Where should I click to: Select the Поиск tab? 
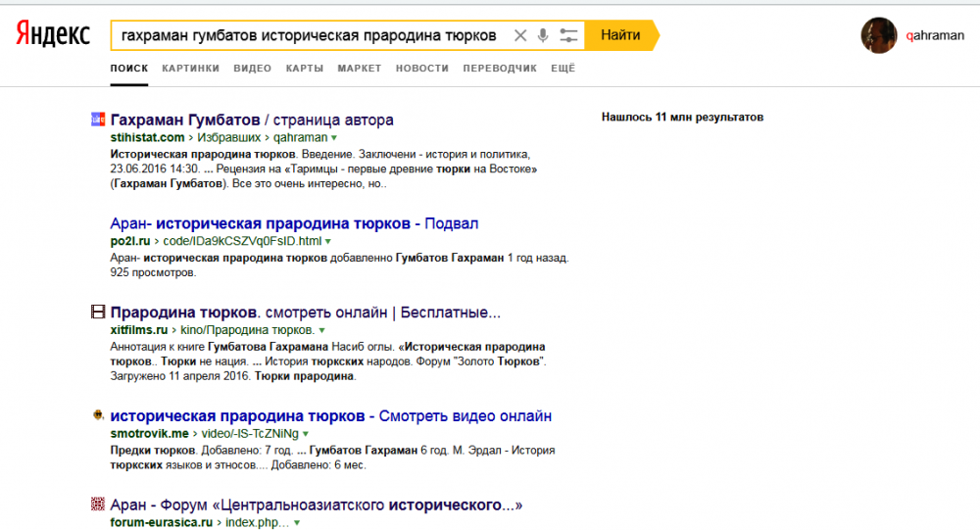click(129, 69)
